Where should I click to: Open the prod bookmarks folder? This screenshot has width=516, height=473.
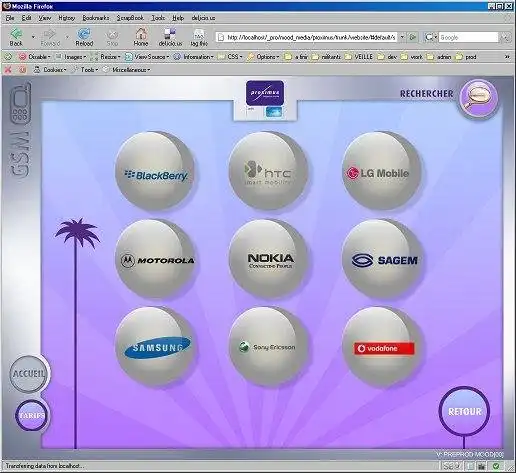coord(466,57)
